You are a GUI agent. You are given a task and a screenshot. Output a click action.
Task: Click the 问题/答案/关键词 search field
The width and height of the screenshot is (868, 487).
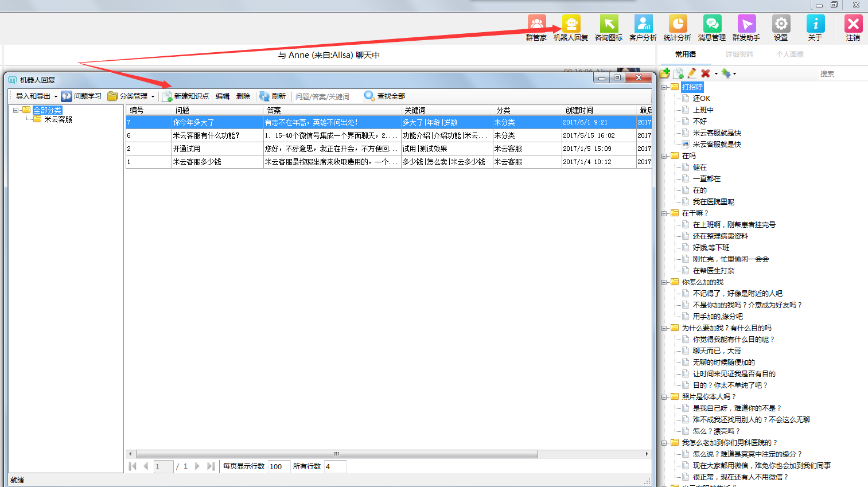point(324,96)
